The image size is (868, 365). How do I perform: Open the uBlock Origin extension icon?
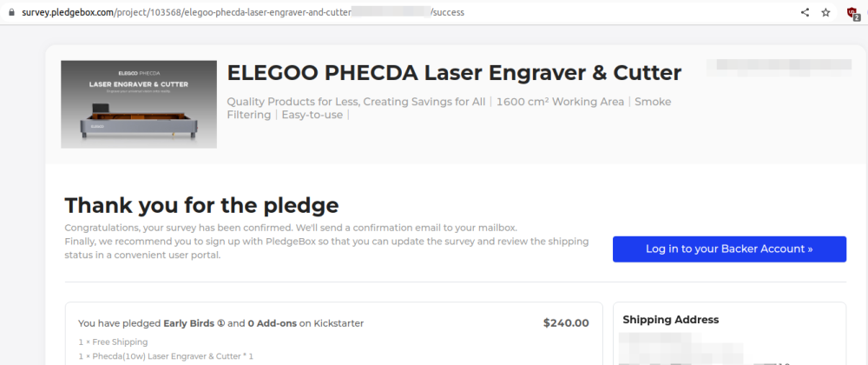pos(853,13)
